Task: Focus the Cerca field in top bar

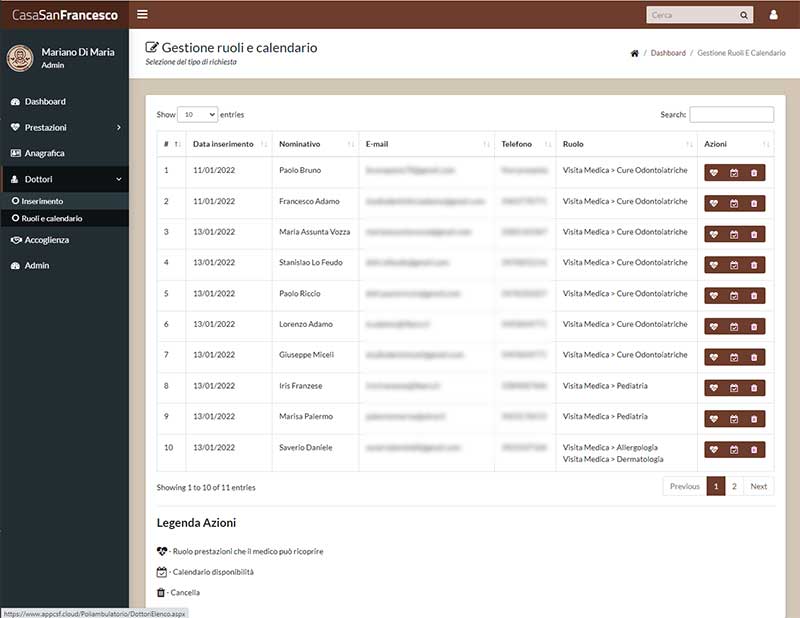Action: point(692,15)
